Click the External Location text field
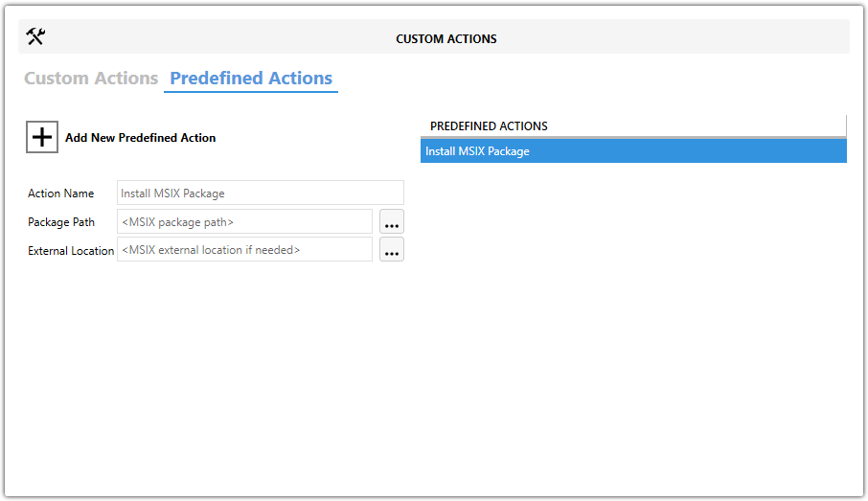The width and height of the screenshot is (868, 501). tap(244, 250)
